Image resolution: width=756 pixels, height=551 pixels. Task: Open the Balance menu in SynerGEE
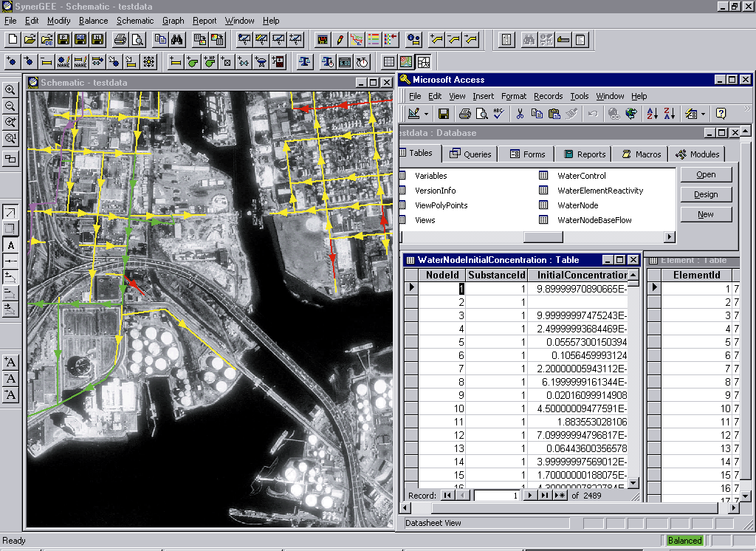point(94,21)
